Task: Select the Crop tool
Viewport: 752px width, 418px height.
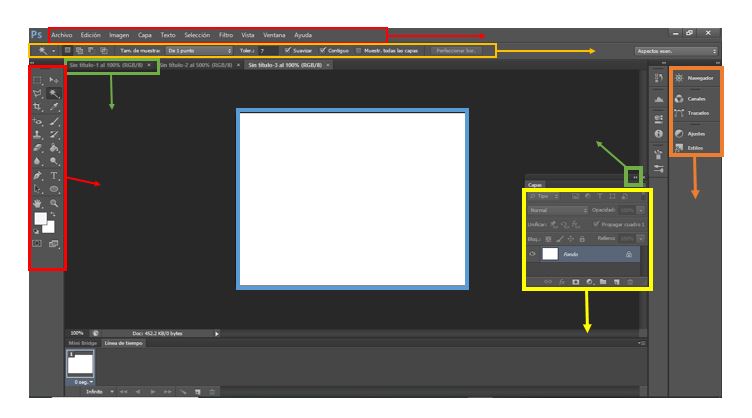Action: pos(38,107)
